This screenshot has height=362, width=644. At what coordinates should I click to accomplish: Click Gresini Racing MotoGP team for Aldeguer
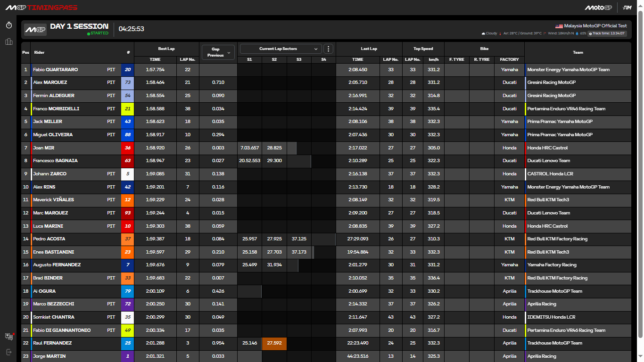point(551,96)
